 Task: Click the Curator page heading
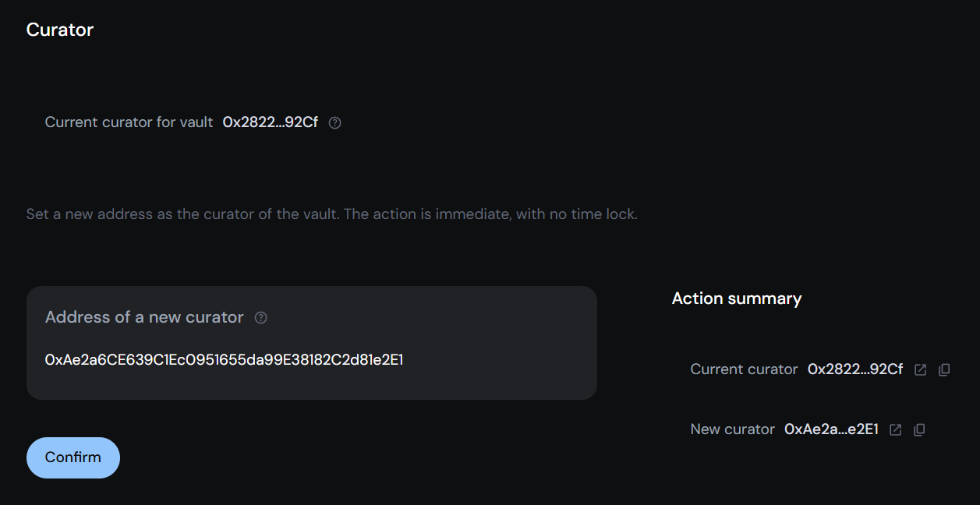click(x=60, y=30)
